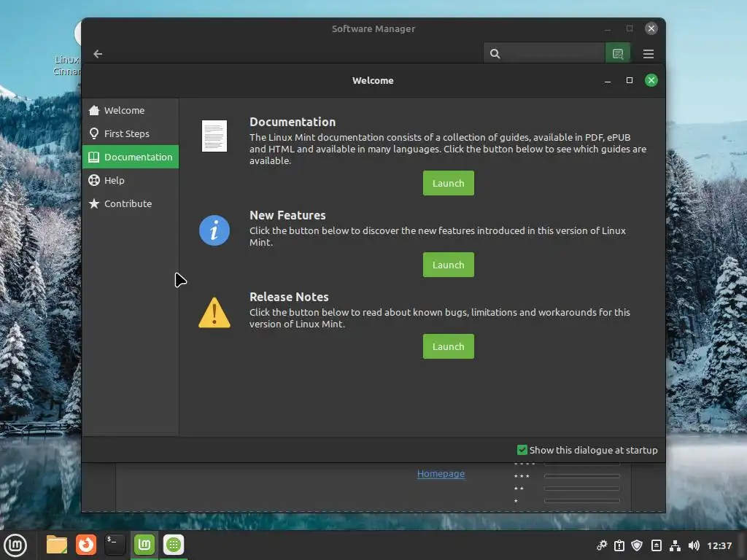Click the Documentation book icon in sidebar
Viewport: 747px width, 560px height.
point(94,157)
